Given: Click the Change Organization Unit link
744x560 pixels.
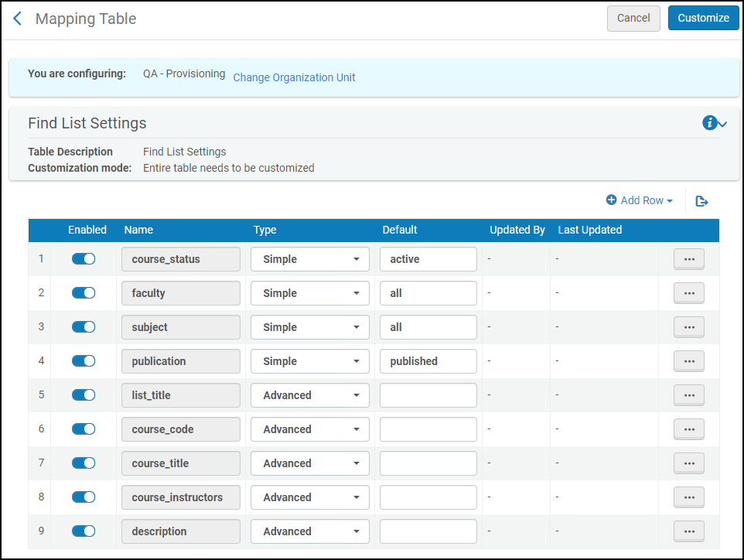Looking at the screenshot, I should [294, 77].
